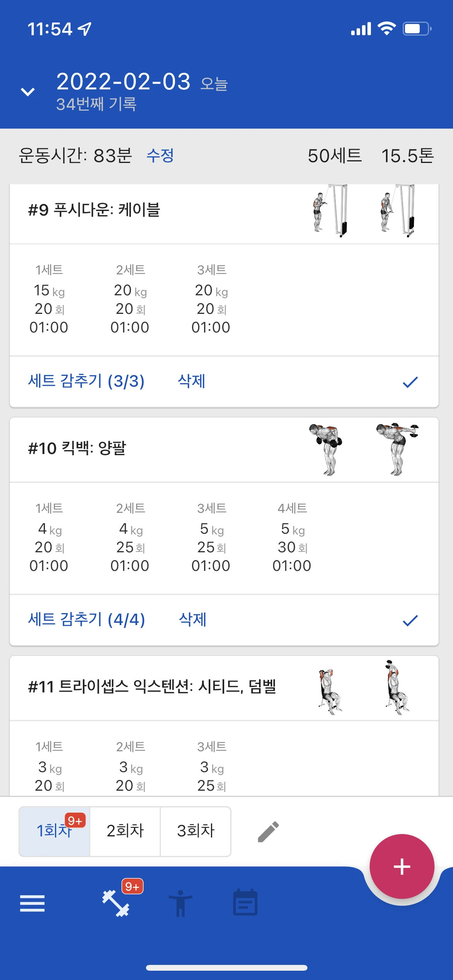Screen dimensions: 453x980
Task: Expand the date dropdown chevron
Action: click(x=27, y=92)
